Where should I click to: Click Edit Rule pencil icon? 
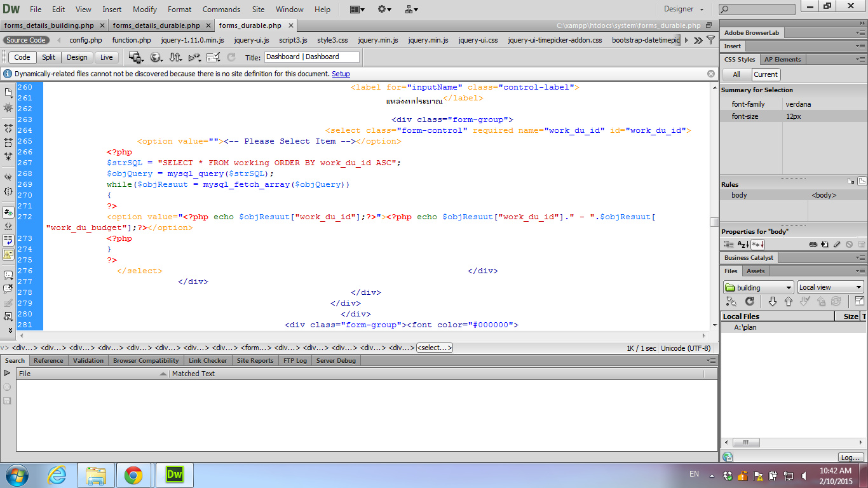(837, 244)
